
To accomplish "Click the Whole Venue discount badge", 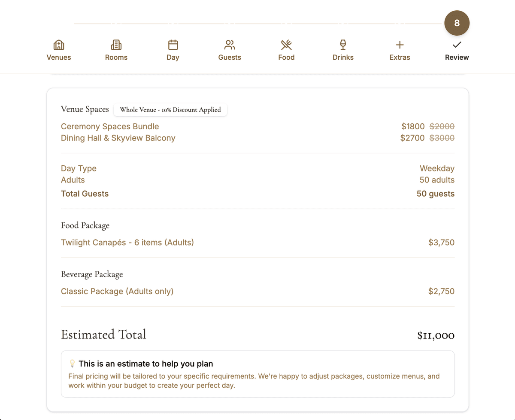I will coord(170,110).
